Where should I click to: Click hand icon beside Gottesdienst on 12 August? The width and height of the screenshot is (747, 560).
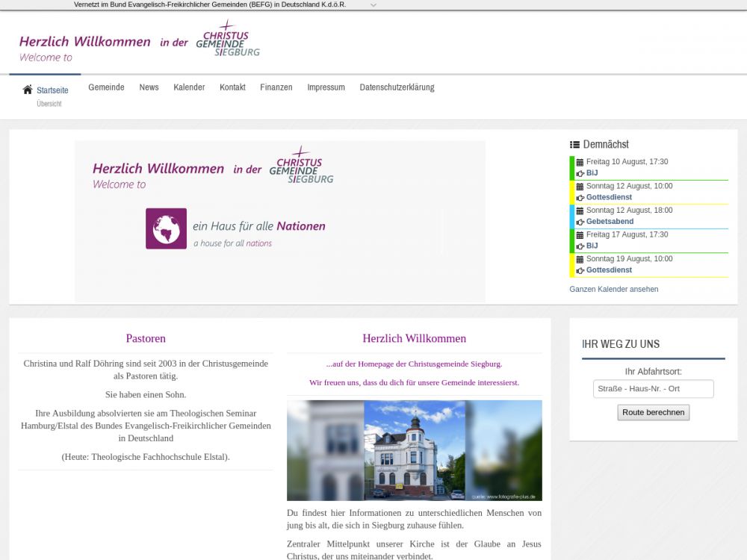point(580,198)
